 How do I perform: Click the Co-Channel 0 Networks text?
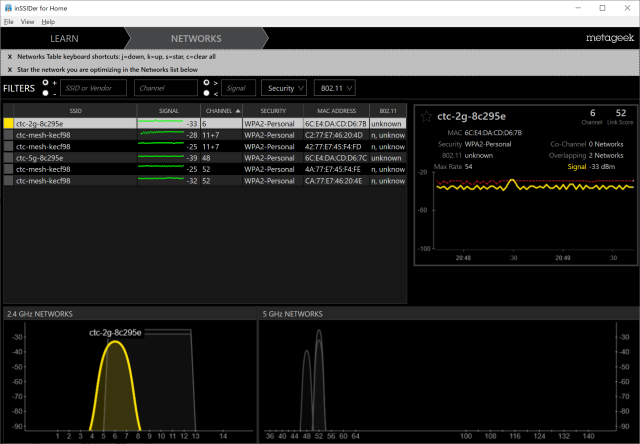point(587,144)
